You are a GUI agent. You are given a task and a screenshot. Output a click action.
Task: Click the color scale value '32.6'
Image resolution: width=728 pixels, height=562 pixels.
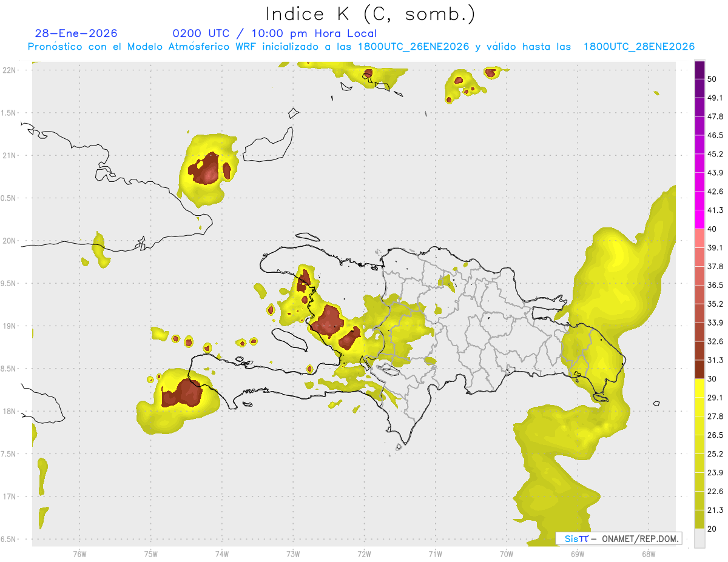point(715,341)
